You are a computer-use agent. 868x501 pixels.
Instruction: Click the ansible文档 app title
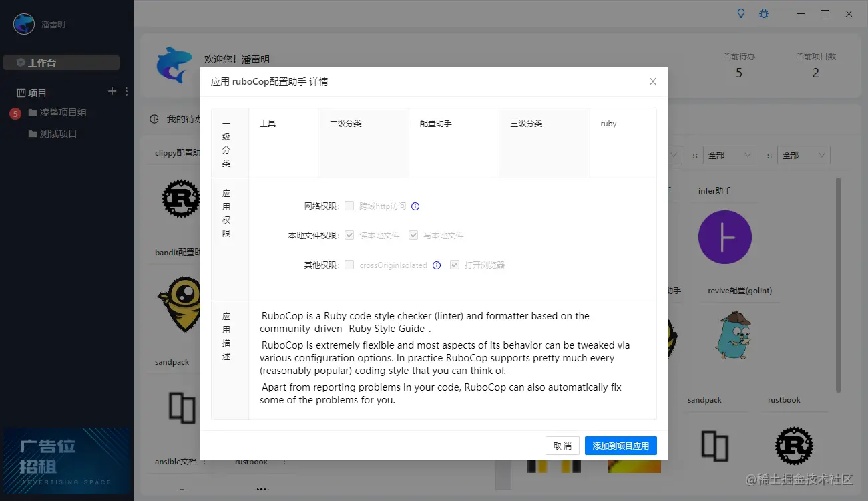176,462
